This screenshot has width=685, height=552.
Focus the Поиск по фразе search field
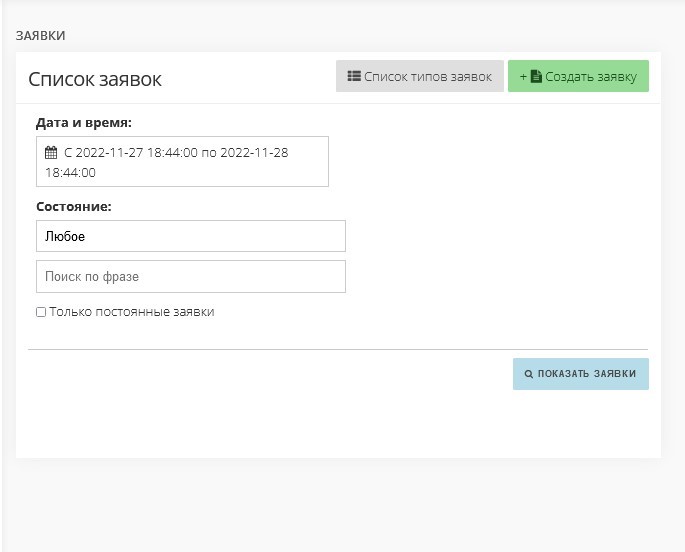[191, 276]
